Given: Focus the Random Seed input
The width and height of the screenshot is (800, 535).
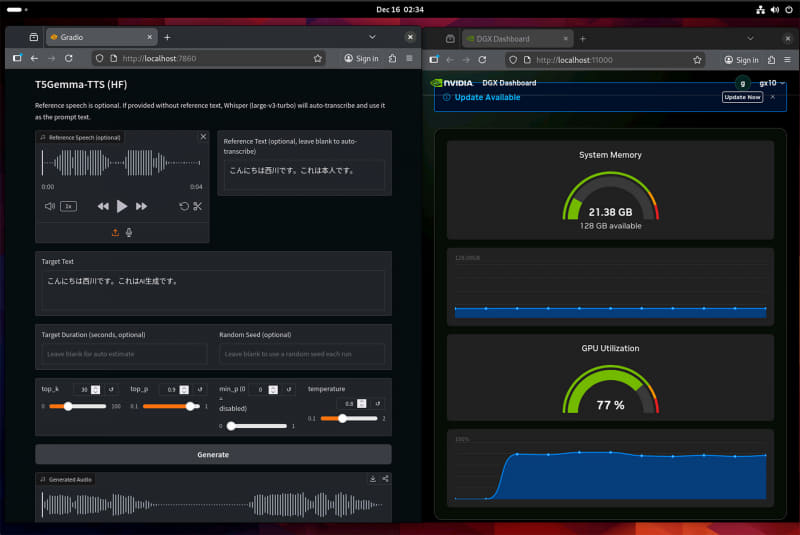Looking at the screenshot, I should (x=302, y=354).
